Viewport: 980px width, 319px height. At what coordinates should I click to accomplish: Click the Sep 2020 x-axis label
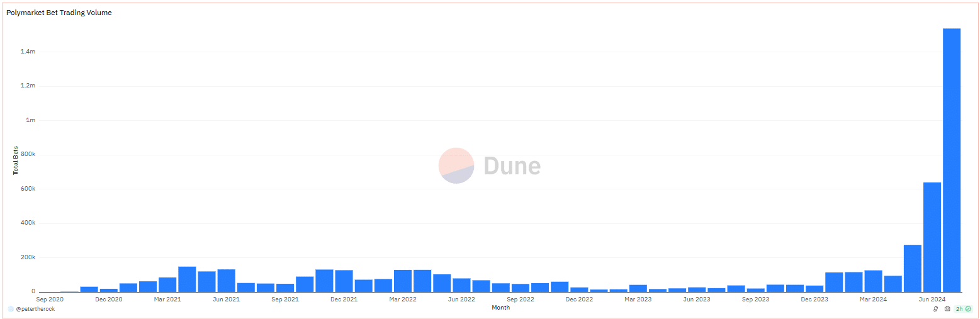click(50, 299)
